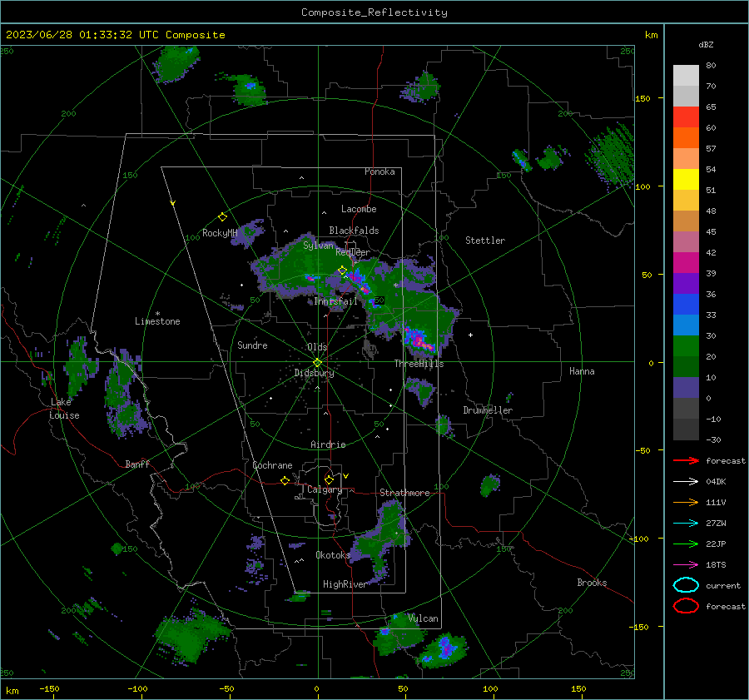Pick the magenta swatch between 42 and 39

coord(686,262)
